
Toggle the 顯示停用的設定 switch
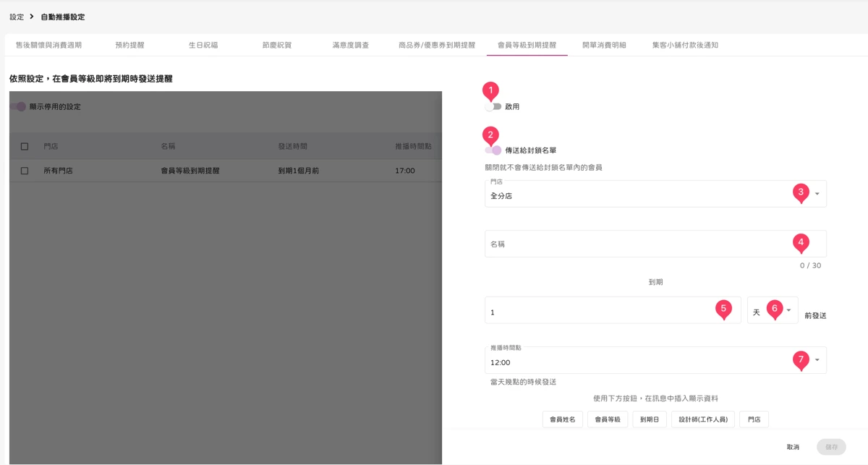18,106
